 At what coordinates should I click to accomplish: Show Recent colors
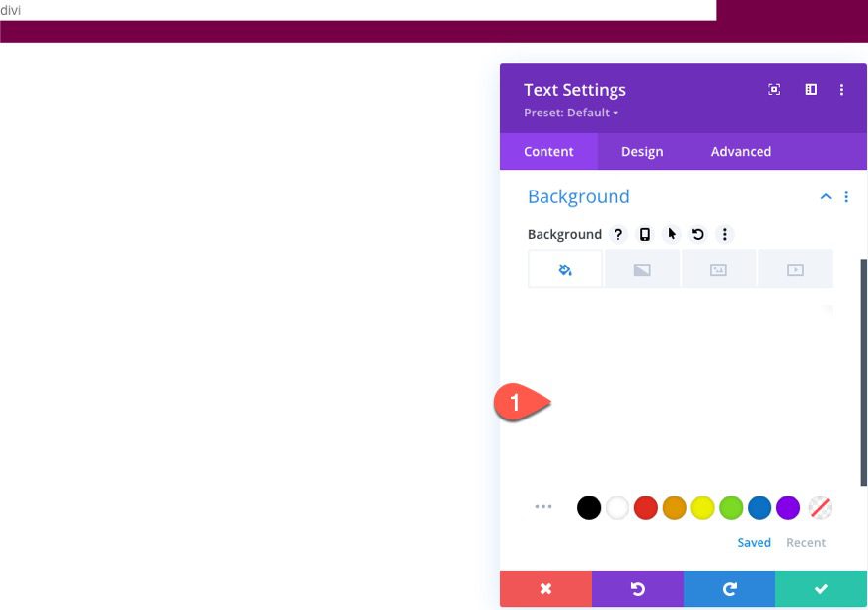(x=806, y=542)
